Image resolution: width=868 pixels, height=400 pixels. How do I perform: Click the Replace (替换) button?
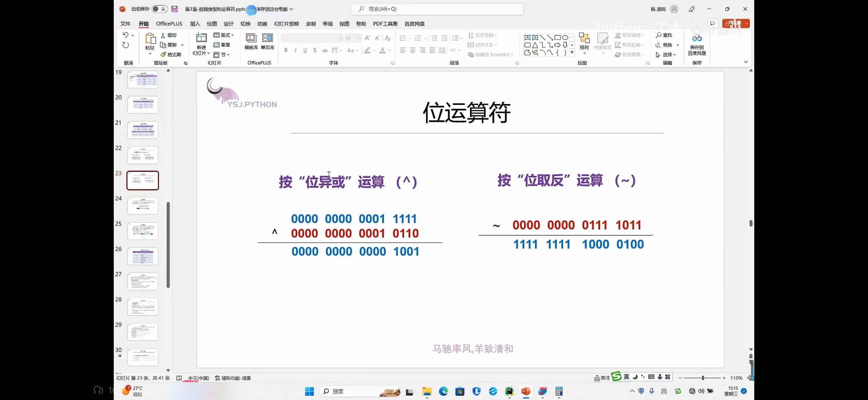tap(664, 45)
